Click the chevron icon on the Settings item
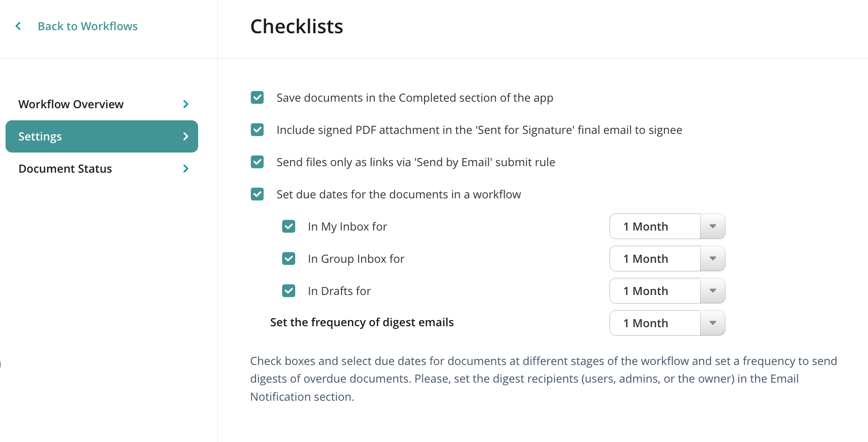The image size is (868, 442). 186,136
